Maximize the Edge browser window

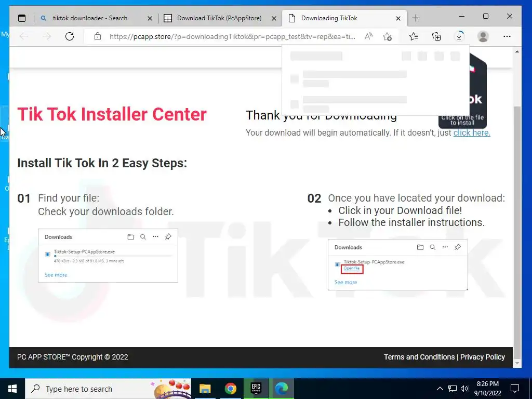(x=486, y=16)
